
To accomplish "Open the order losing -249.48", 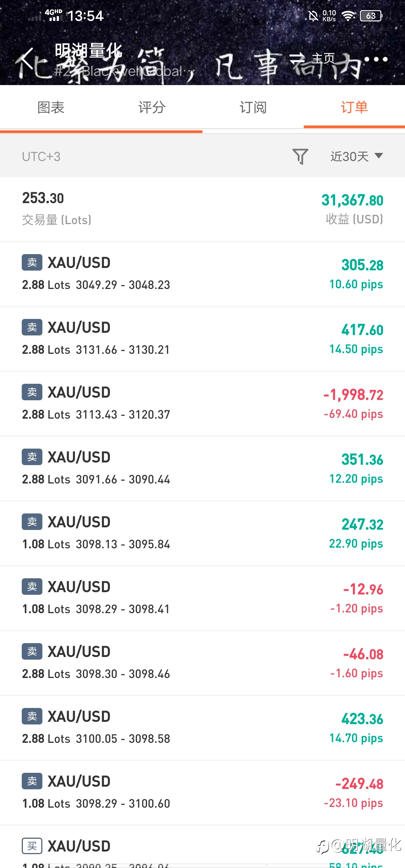I will [x=202, y=793].
